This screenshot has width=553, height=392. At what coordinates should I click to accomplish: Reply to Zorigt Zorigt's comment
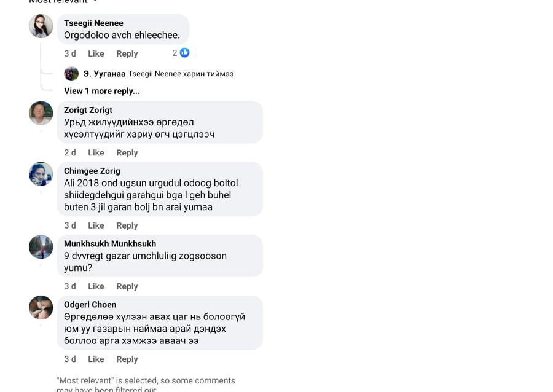[127, 152]
